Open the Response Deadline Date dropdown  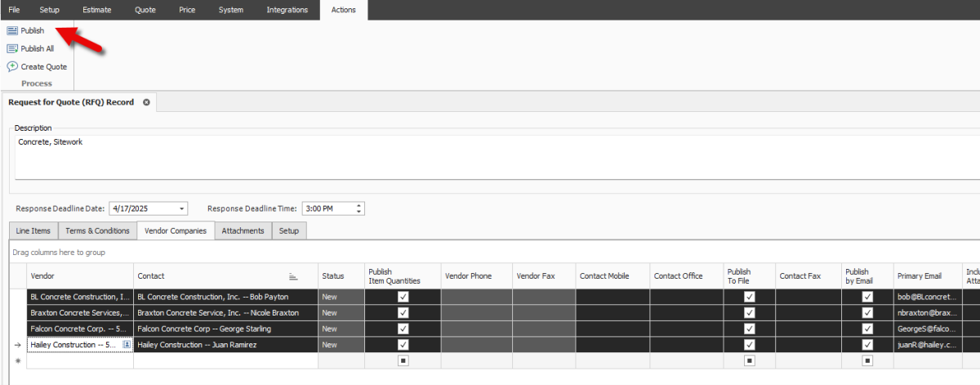(181, 208)
